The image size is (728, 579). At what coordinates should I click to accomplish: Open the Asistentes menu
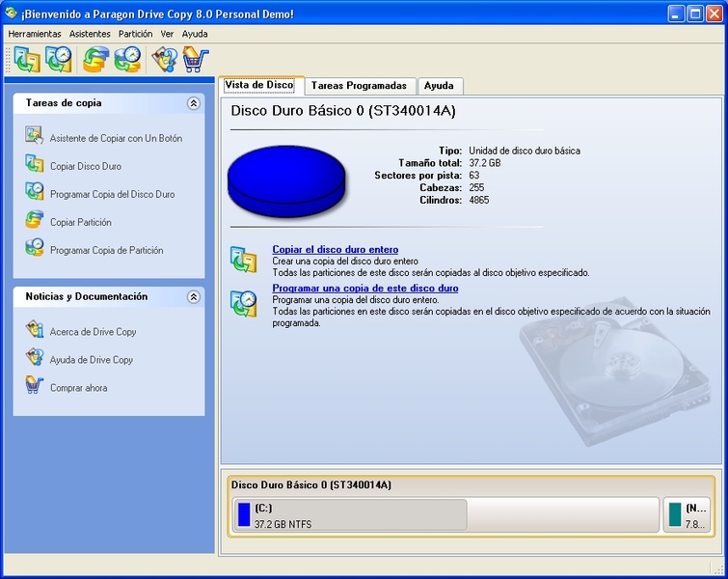(90, 34)
